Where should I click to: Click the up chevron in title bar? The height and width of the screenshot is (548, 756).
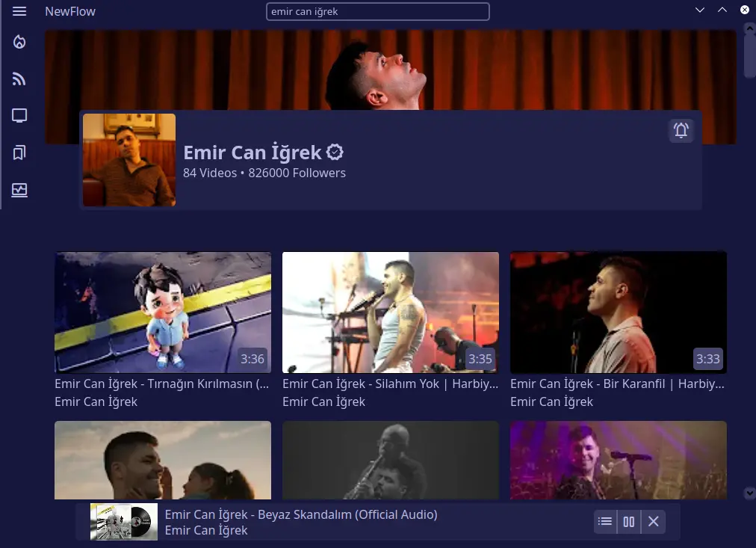point(722,10)
